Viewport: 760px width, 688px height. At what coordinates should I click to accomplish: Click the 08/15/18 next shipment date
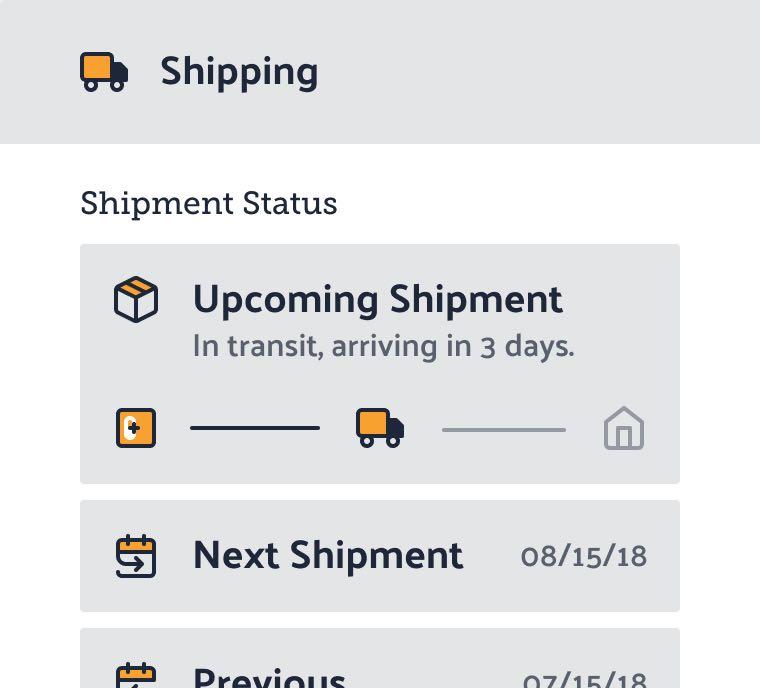pyautogui.click(x=584, y=557)
